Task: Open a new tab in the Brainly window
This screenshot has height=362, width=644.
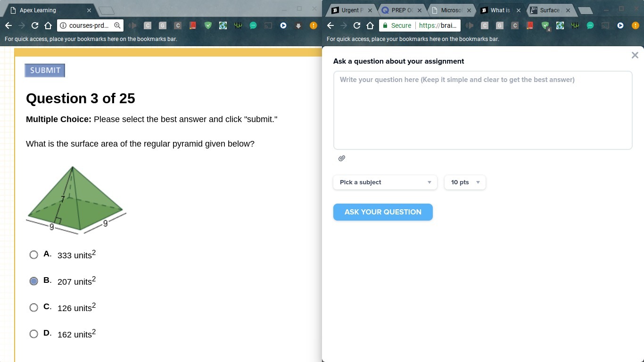Action: click(x=585, y=10)
